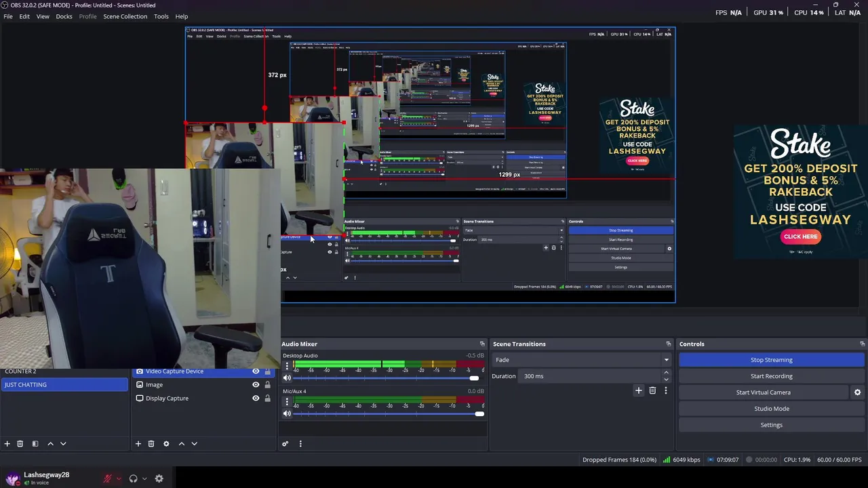Enable Studio Mode
The image size is (868, 488).
click(772, 409)
